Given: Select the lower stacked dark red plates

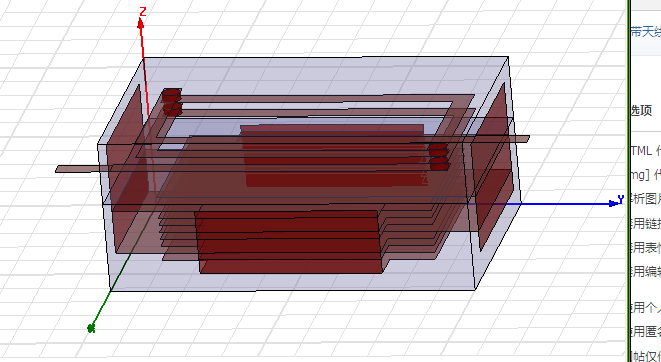Looking at the screenshot, I should (289, 241).
